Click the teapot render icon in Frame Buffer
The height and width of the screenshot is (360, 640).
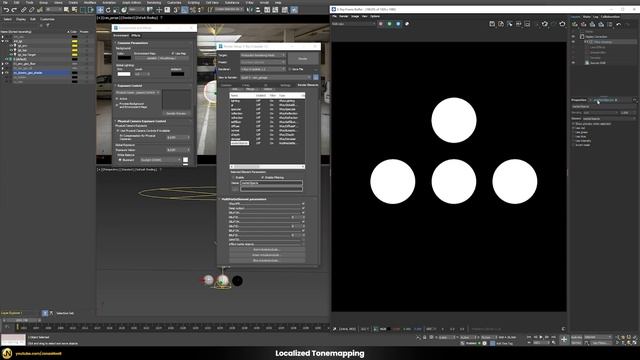pos(562,24)
